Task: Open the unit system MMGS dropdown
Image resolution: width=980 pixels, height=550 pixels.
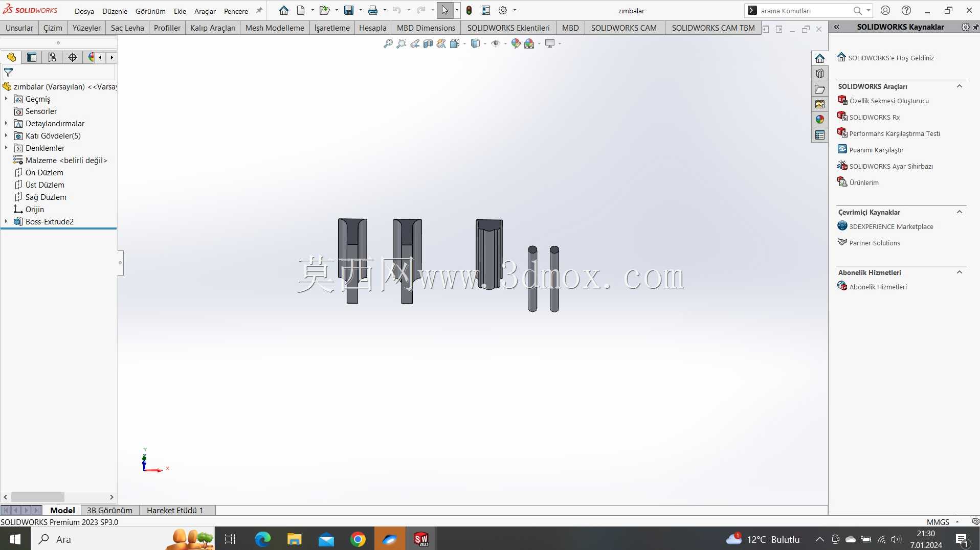Action: 957,522
